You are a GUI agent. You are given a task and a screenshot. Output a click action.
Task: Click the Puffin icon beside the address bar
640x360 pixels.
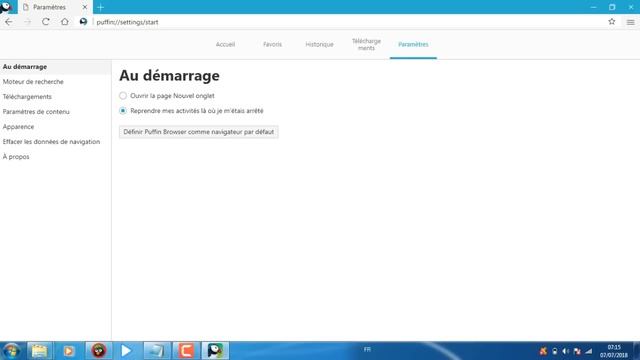[x=83, y=22]
